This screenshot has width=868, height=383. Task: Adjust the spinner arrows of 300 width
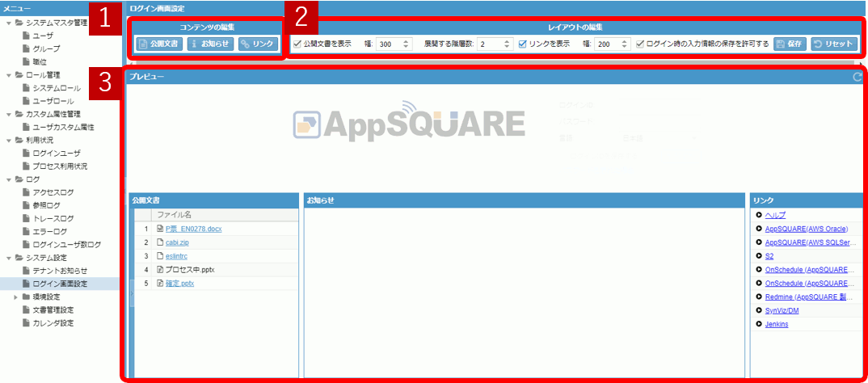[x=407, y=44]
